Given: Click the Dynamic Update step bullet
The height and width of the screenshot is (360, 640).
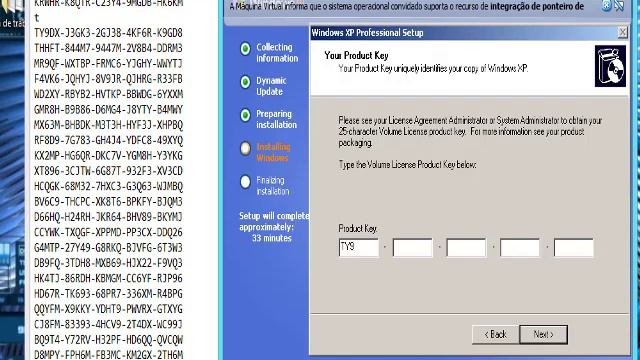Looking at the screenshot, I should click(245, 82).
